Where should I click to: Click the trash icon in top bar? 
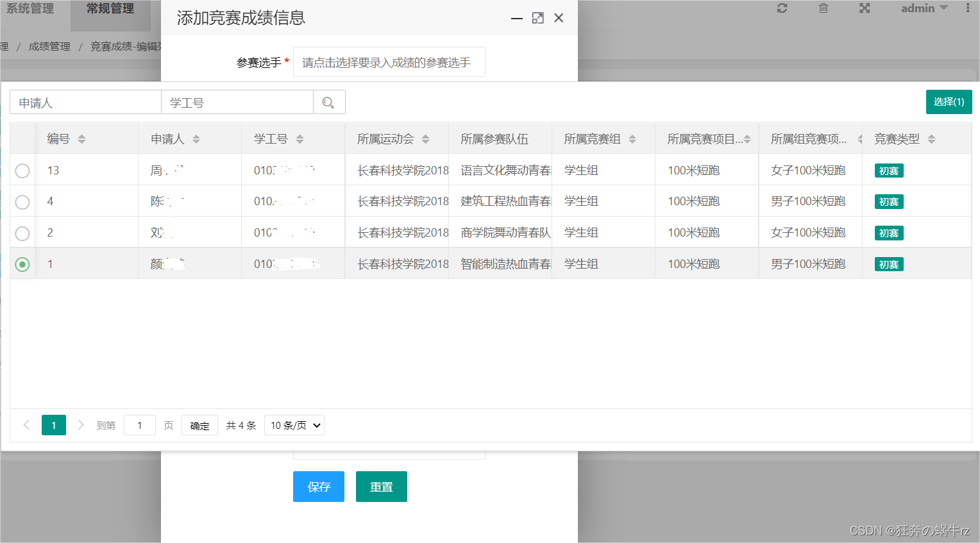[824, 8]
